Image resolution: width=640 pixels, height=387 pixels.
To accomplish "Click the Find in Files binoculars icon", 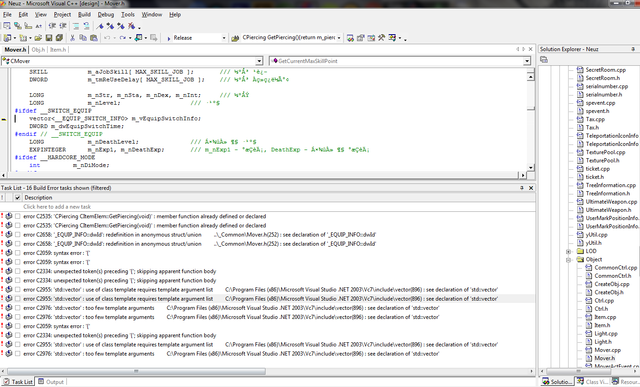I will pyautogui.click(x=235, y=38).
